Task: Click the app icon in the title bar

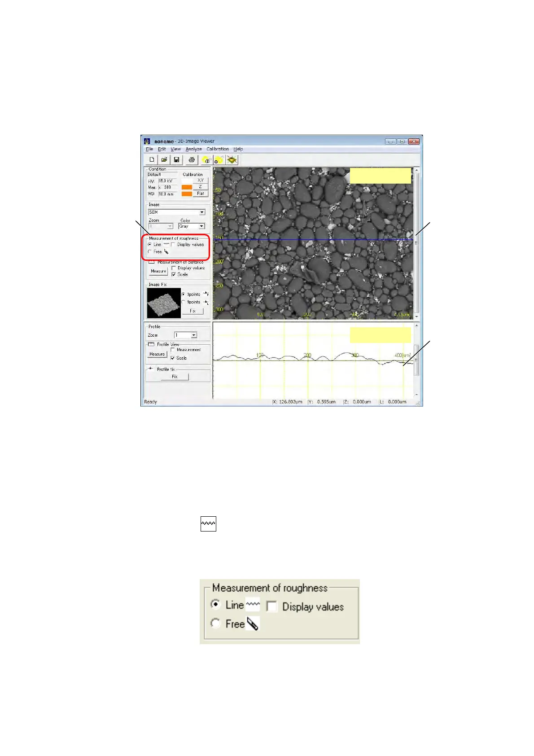Action: pos(147,141)
